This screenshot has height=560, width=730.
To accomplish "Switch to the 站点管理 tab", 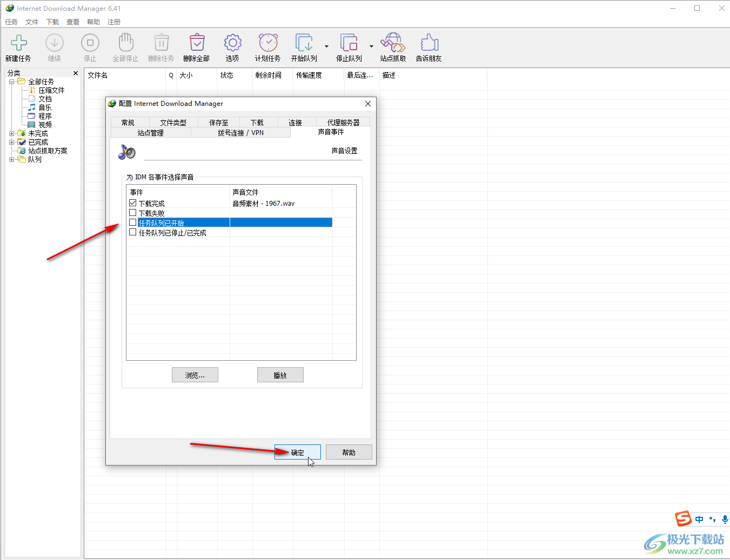I will point(151,133).
